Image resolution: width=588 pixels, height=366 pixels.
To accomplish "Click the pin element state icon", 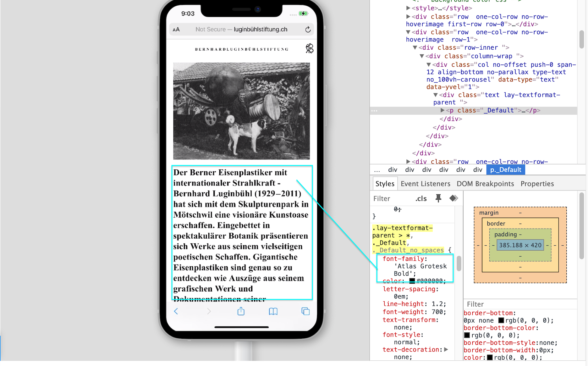I will 438,198.
